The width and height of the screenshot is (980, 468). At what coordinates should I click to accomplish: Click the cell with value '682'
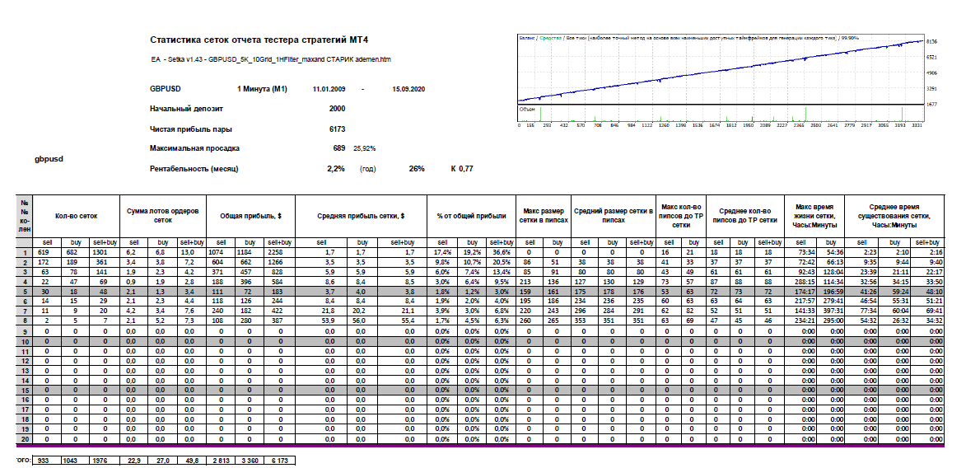(76, 252)
